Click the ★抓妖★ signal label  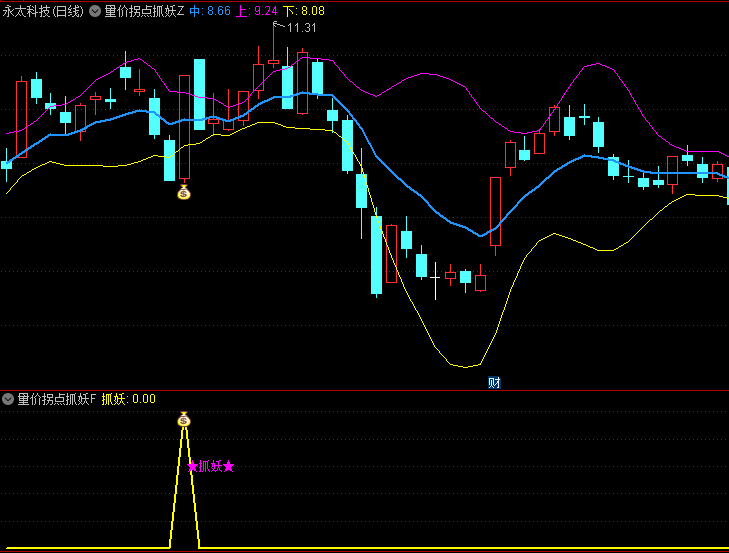click(x=211, y=466)
